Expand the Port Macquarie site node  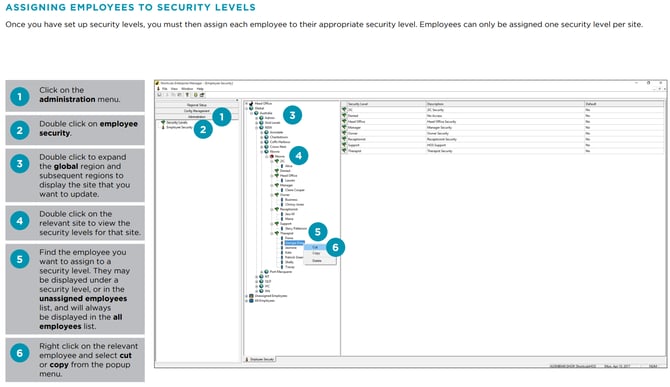point(262,272)
